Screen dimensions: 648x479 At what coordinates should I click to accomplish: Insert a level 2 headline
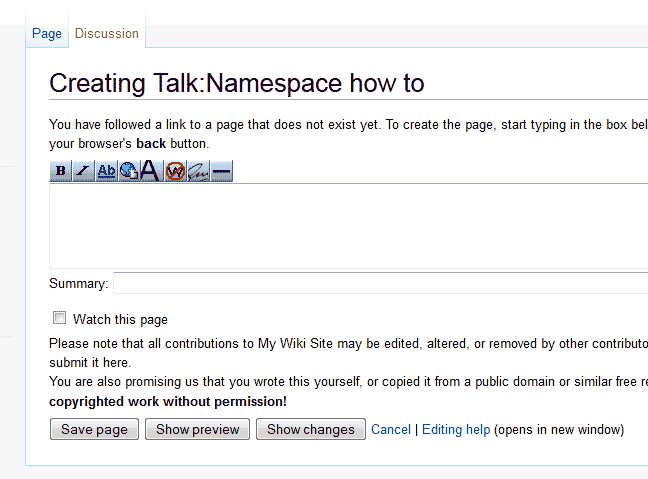click(150, 171)
